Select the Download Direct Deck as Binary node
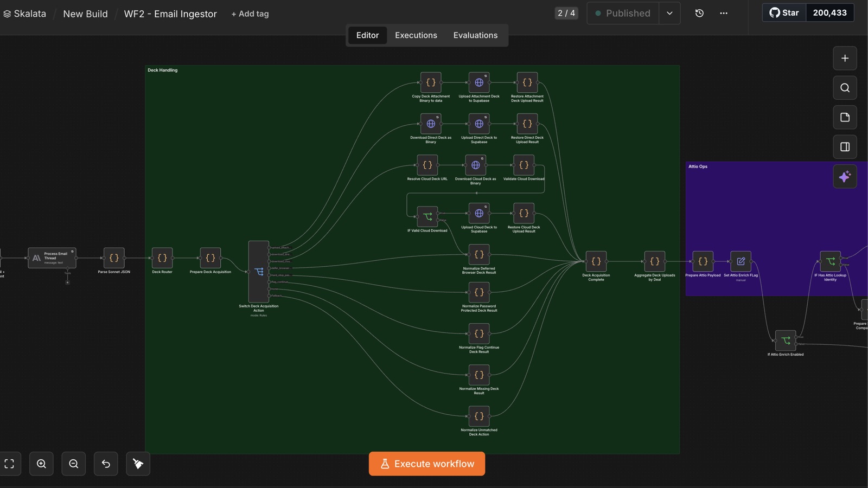 pyautogui.click(x=431, y=124)
